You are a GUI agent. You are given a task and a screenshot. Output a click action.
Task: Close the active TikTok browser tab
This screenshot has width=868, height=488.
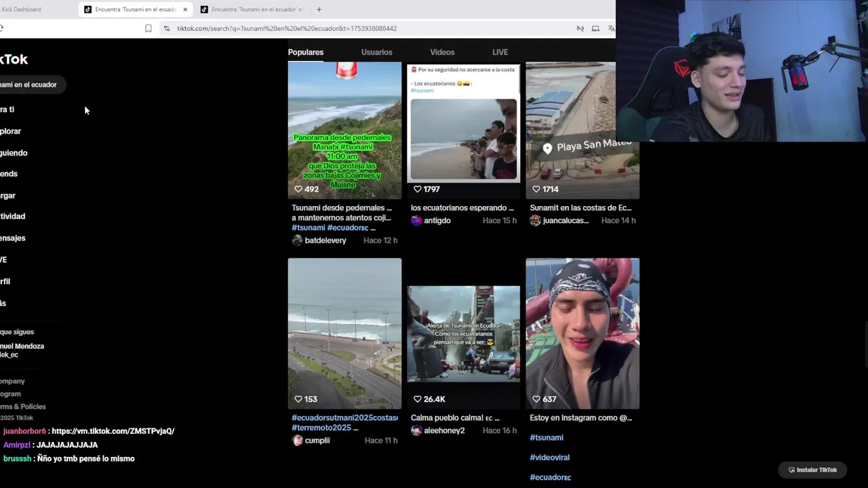(185, 9)
